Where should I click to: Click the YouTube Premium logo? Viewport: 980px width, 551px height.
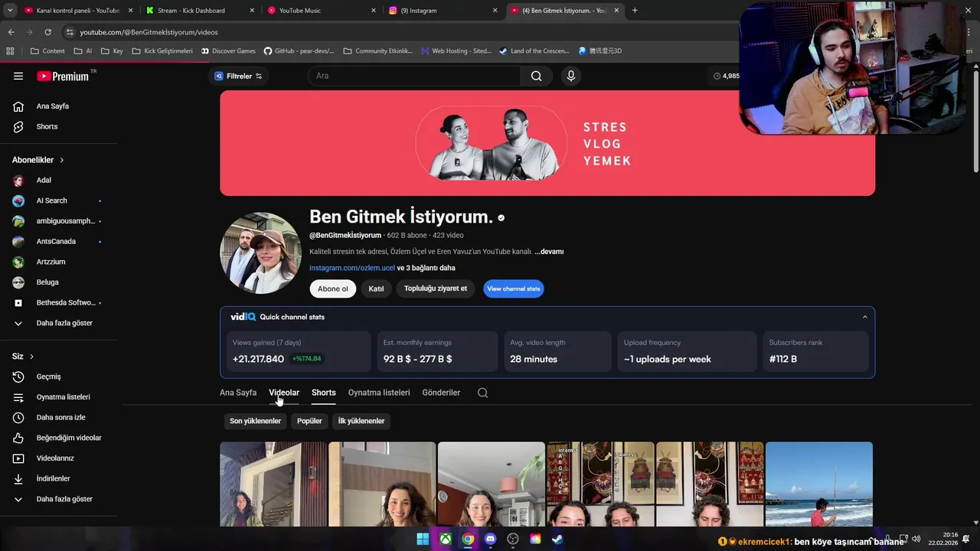click(x=63, y=76)
